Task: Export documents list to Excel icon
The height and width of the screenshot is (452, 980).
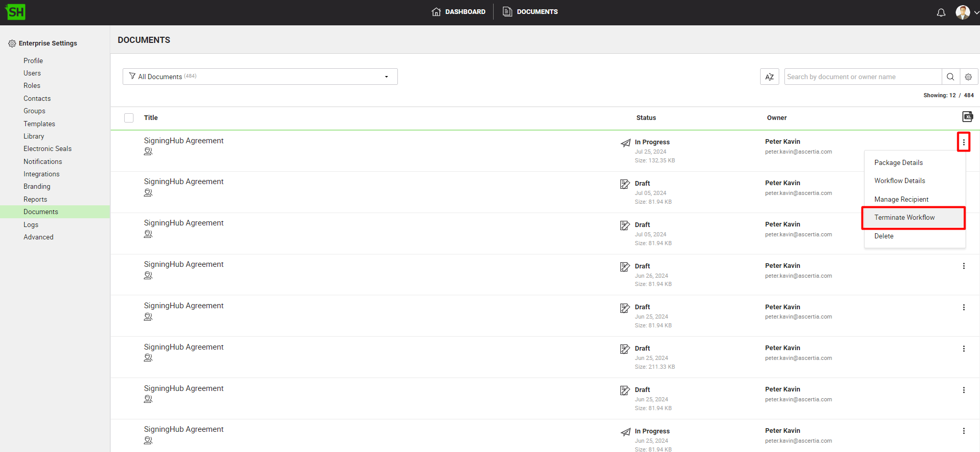Action: pyautogui.click(x=967, y=117)
